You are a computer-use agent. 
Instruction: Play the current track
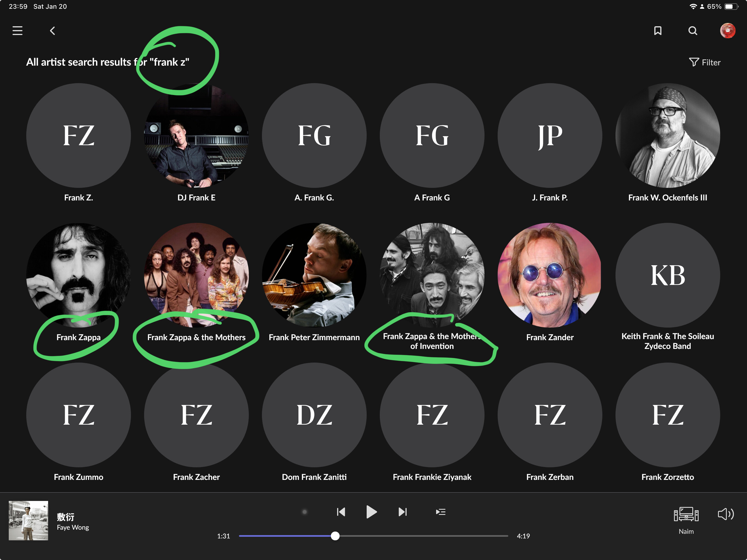[x=372, y=512]
